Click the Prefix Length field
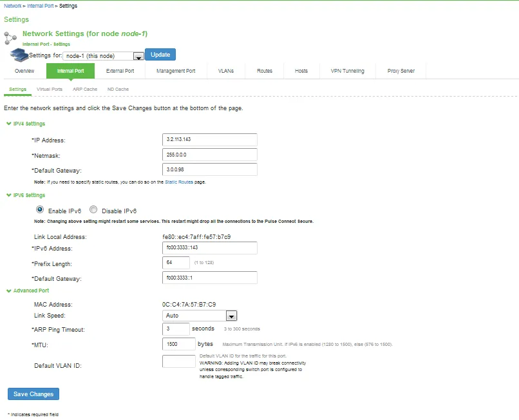 (x=176, y=263)
